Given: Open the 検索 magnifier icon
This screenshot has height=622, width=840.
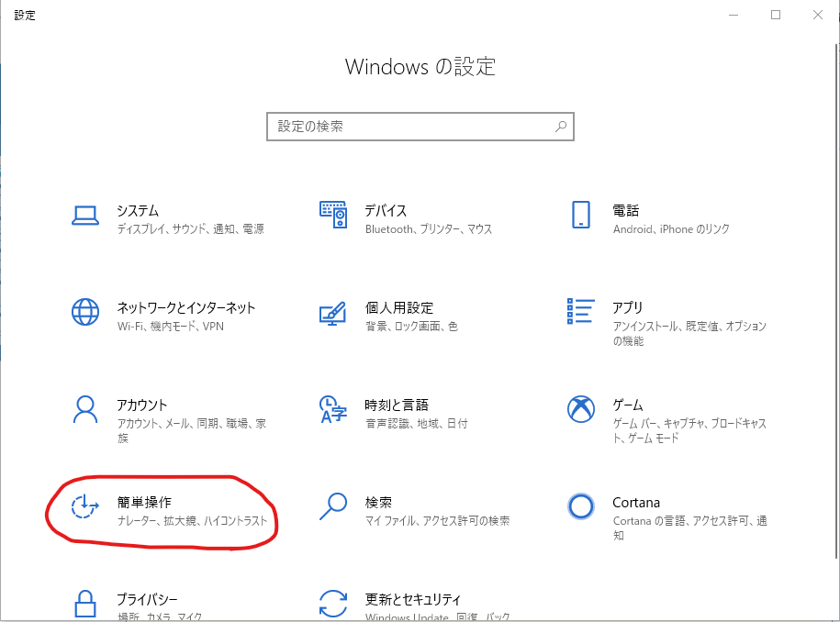Looking at the screenshot, I should [x=333, y=506].
